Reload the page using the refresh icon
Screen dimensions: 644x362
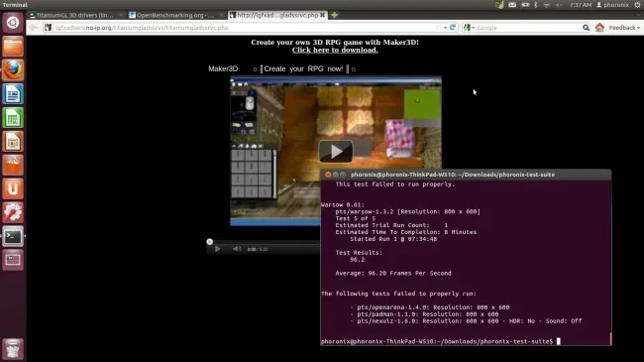pyautogui.click(x=453, y=28)
